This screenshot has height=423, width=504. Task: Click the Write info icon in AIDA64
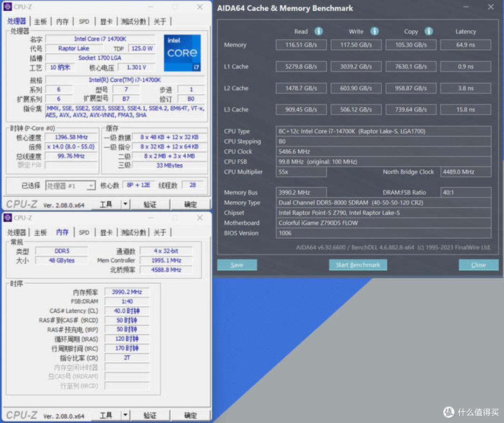pyautogui.click(x=374, y=31)
